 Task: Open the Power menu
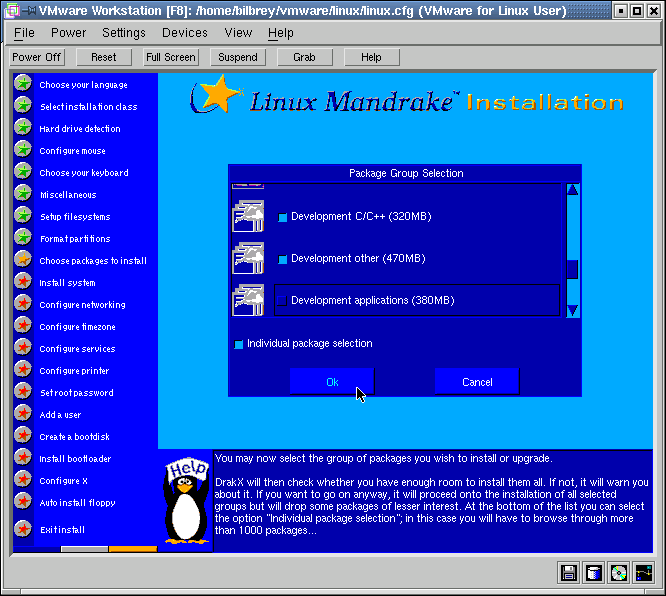(68, 33)
